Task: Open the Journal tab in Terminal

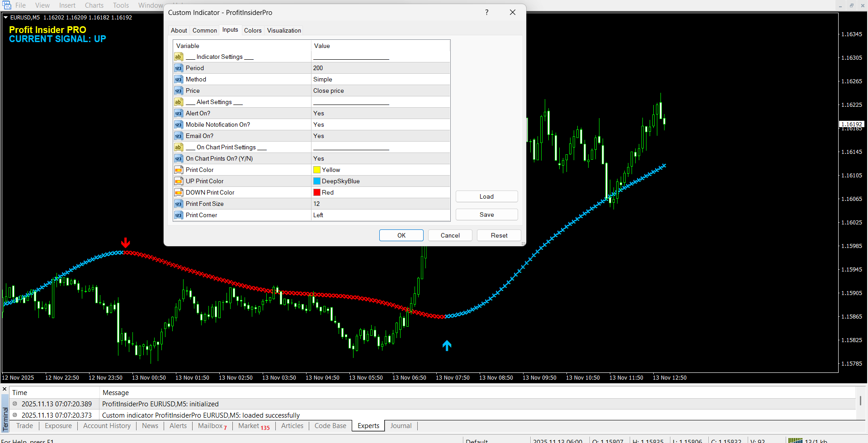Action: [401, 426]
